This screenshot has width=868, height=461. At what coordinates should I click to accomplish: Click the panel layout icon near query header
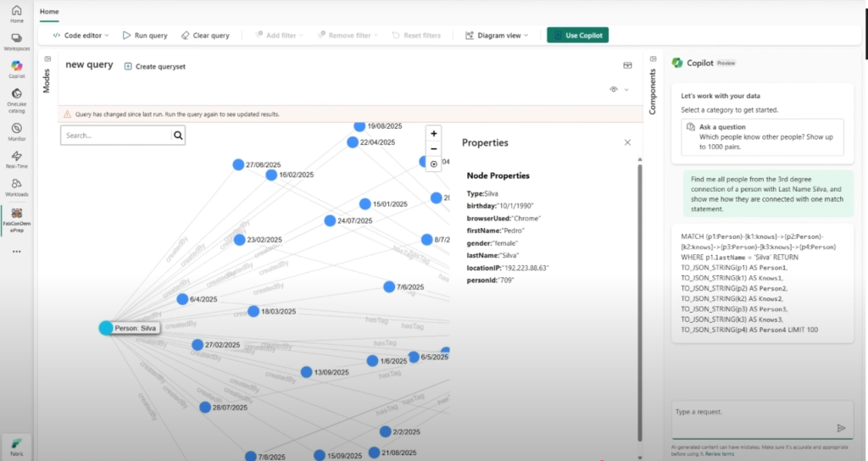click(x=627, y=65)
